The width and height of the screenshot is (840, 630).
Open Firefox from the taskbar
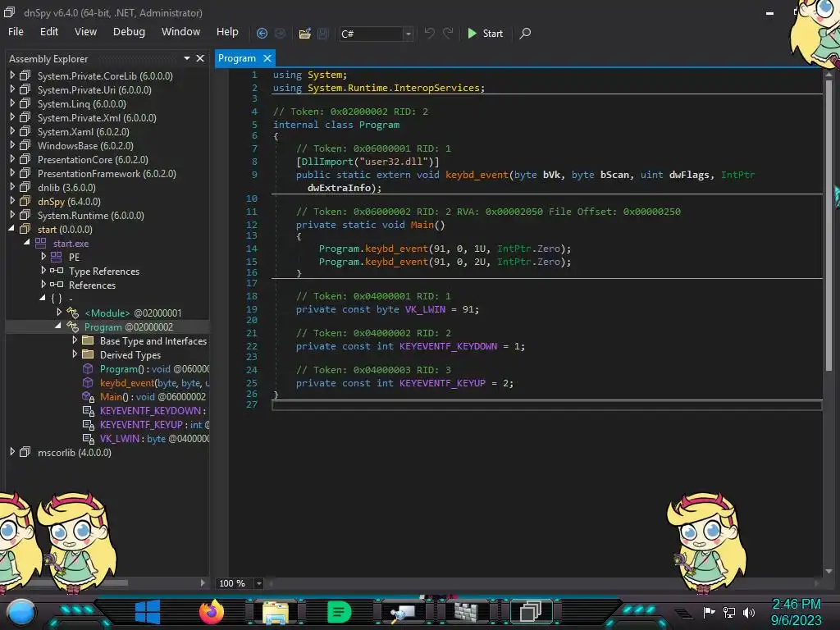(212, 611)
